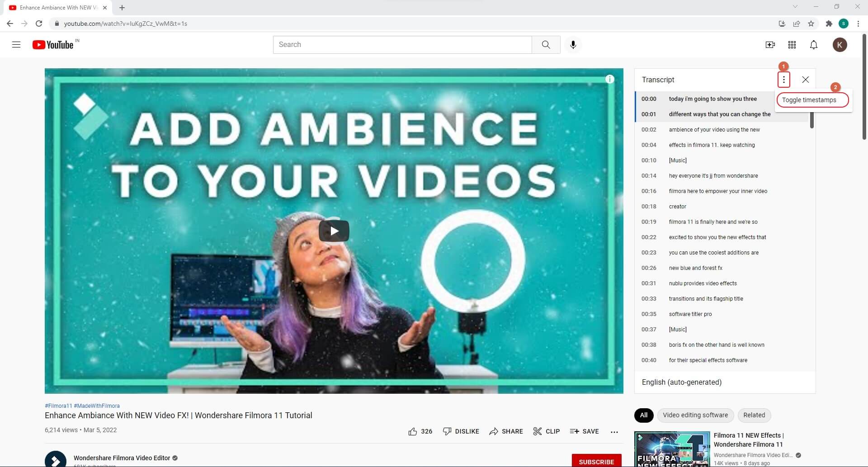Click the SHARE button
The image size is (868, 467).
click(506, 431)
